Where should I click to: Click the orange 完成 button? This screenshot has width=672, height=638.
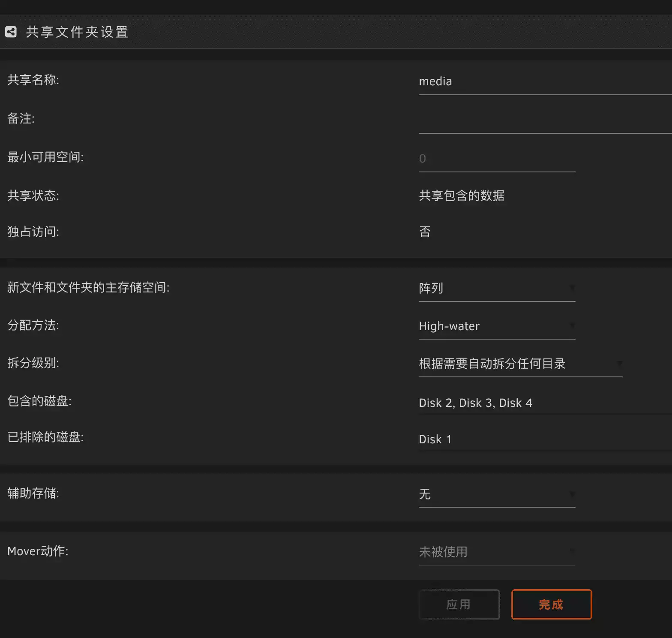pyautogui.click(x=551, y=605)
